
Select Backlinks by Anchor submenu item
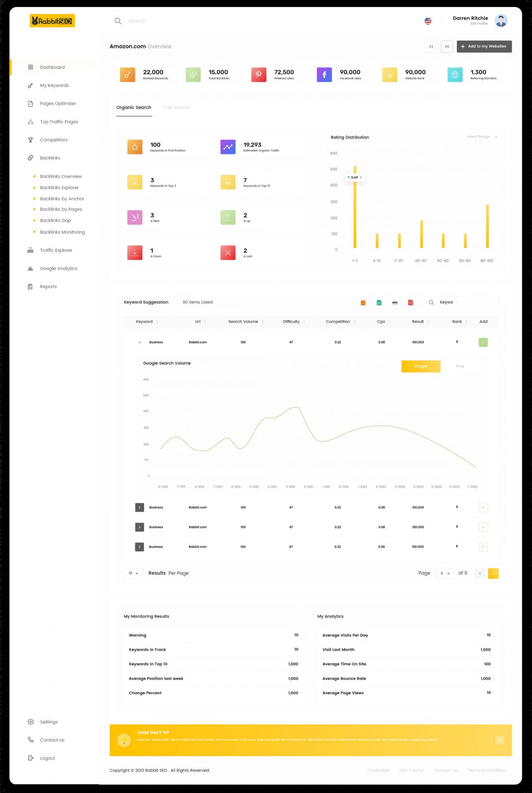pyautogui.click(x=62, y=199)
